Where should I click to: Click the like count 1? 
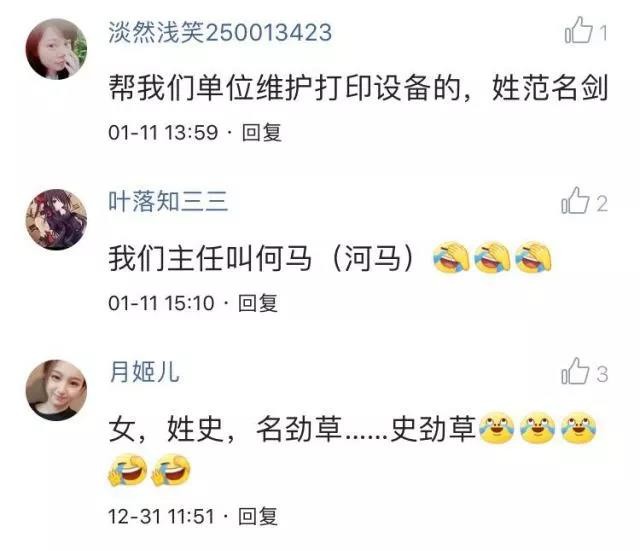(603, 33)
